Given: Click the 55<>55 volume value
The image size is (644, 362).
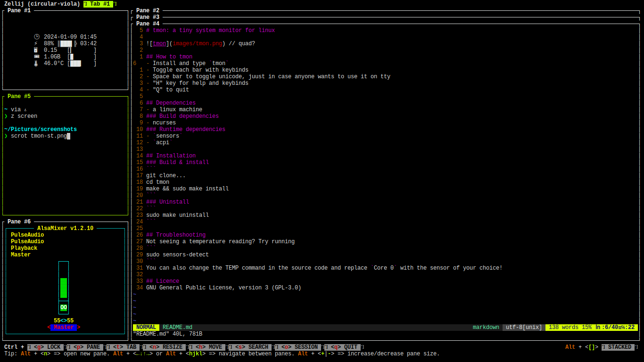Looking at the screenshot, I should [64, 321].
